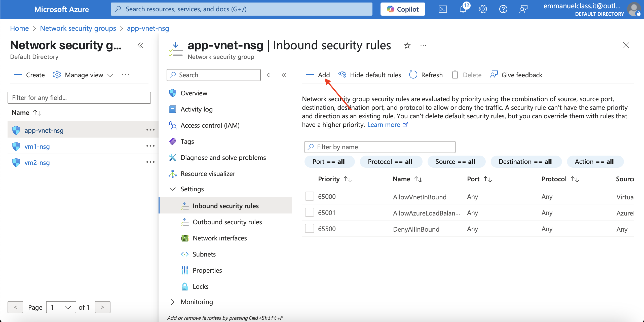Open Diagnose and solve problems
This screenshot has height=322, width=644.
point(223,158)
